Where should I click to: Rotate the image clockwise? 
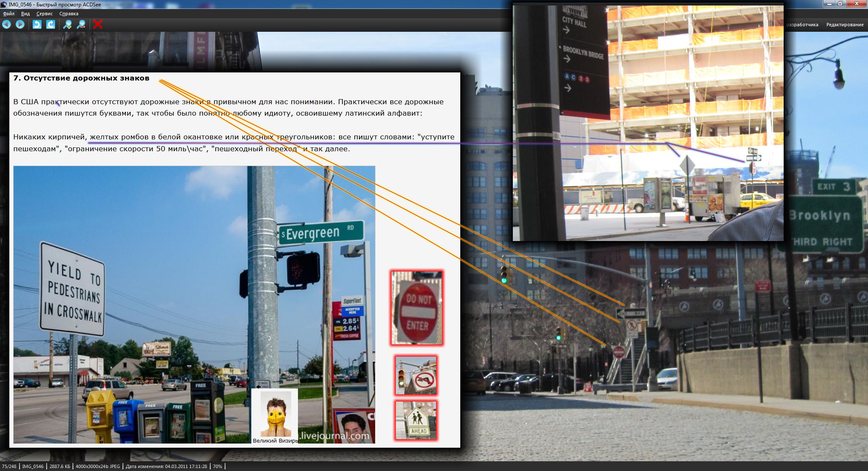50,24
